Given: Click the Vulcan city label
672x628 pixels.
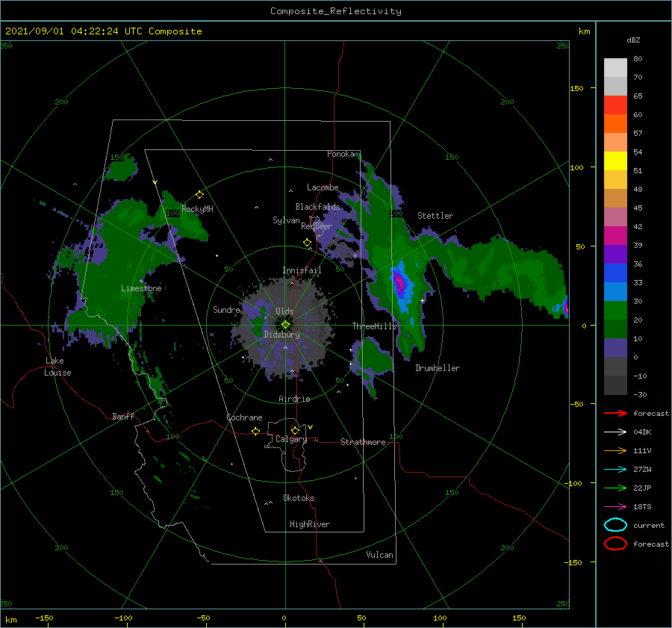Looking at the screenshot, I should 379,555.
